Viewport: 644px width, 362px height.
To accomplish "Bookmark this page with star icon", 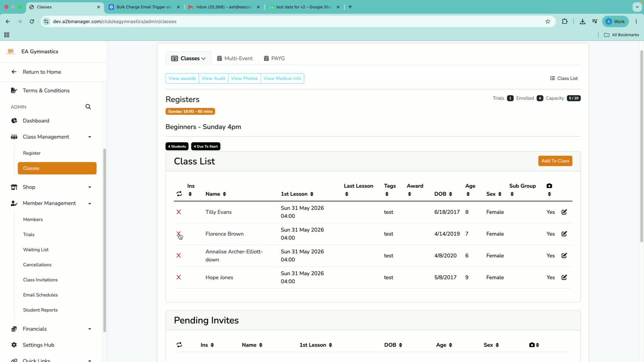I will click(x=548, y=21).
